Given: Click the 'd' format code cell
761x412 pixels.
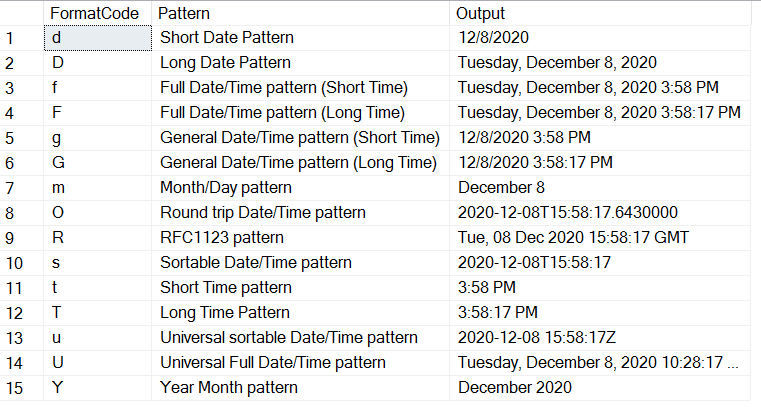Looking at the screenshot, I should click(97, 38).
